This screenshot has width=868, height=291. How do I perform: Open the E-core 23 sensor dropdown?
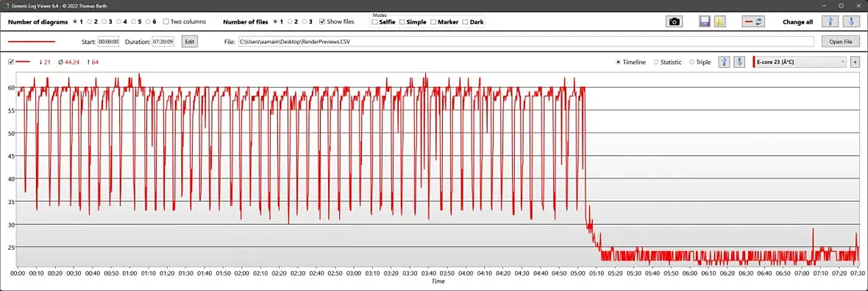(800, 62)
